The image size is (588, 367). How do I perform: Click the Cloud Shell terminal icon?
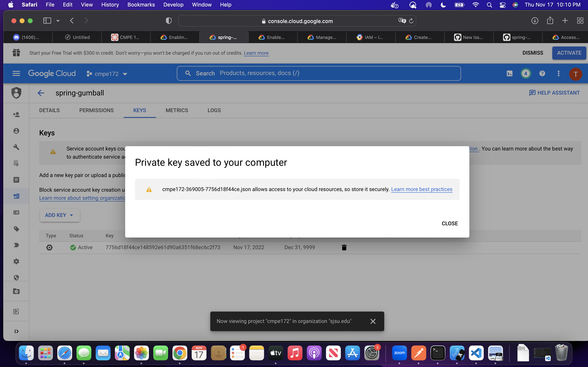point(509,74)
